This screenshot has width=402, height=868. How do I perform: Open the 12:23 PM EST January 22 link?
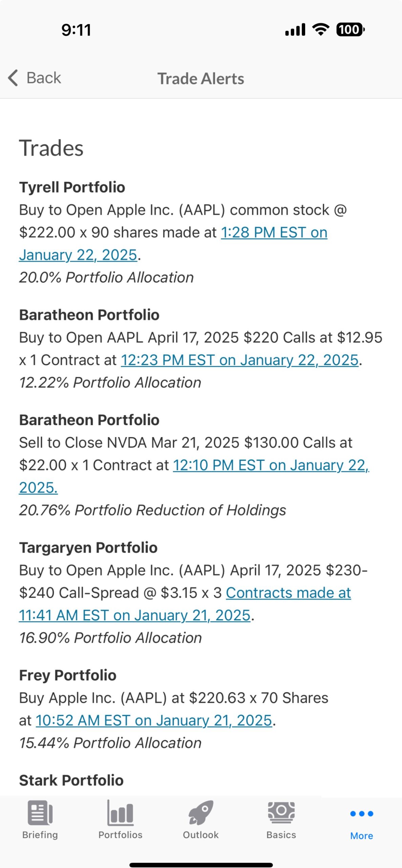point(239,360)
